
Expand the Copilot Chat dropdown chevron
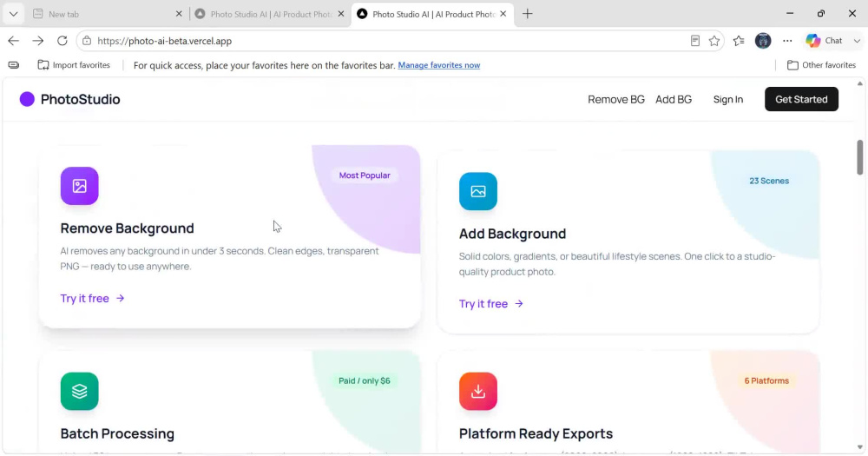pyautogui.click(x=857, y=41)
